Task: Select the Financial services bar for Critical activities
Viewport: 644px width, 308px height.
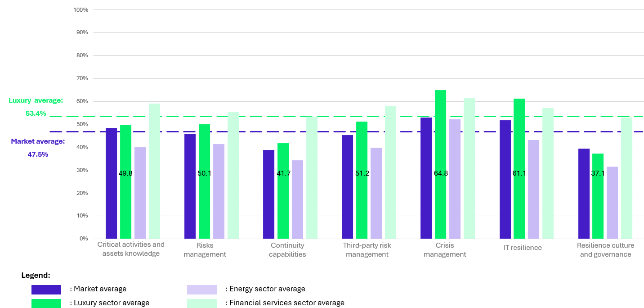Action: click(154, 171)
